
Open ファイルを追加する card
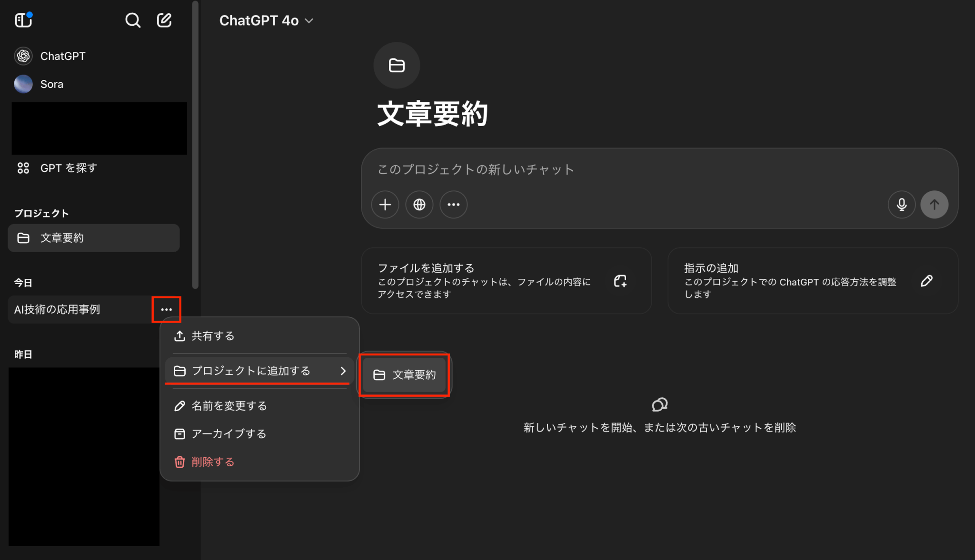[506, 281]
